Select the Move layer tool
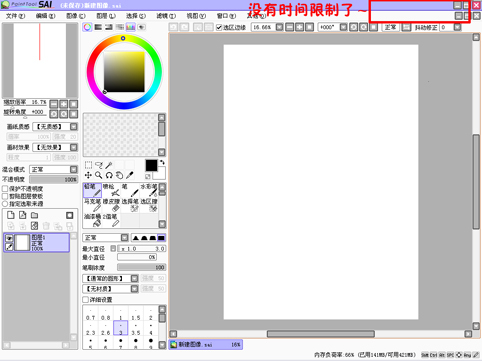The width and height of the screenshot is (482, 361). click(x=88, y=175)
